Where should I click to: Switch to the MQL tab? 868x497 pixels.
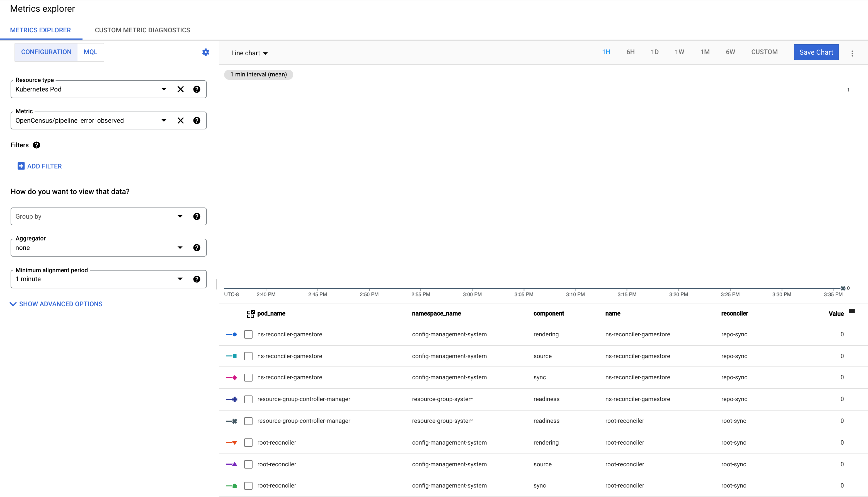(x=91, y=52)
